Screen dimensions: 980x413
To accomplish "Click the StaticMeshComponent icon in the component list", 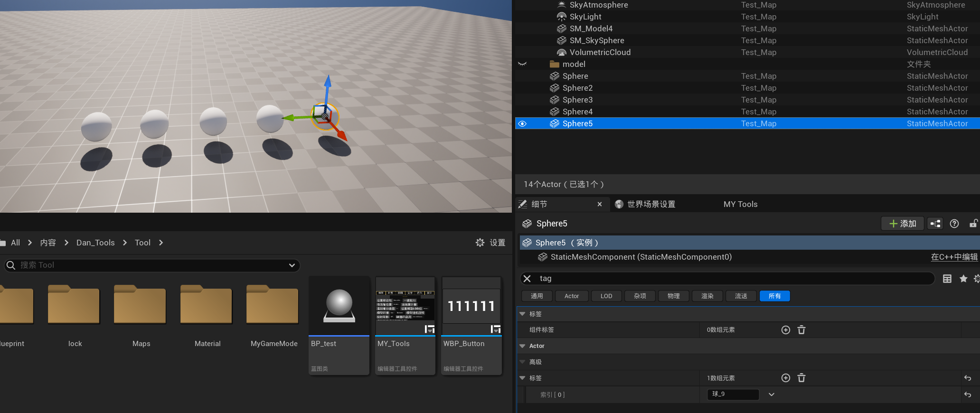I will 543,257.
